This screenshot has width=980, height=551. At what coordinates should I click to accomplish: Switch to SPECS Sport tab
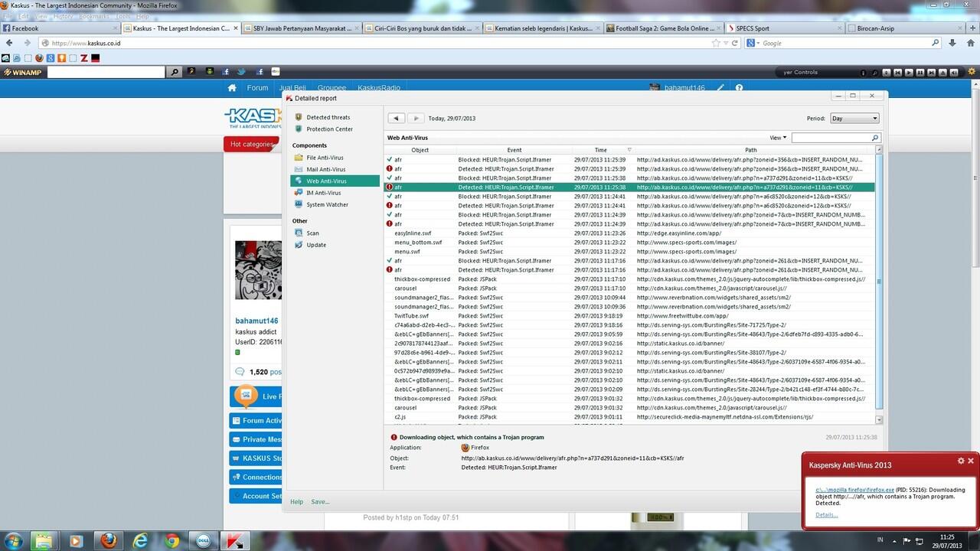click(785, 28)
